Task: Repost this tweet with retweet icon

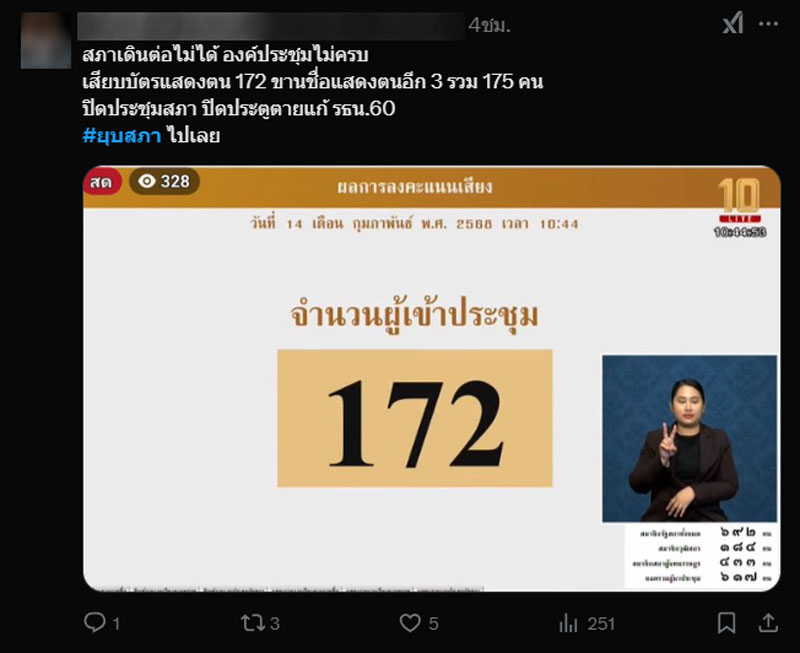Action: coord(252,623)
